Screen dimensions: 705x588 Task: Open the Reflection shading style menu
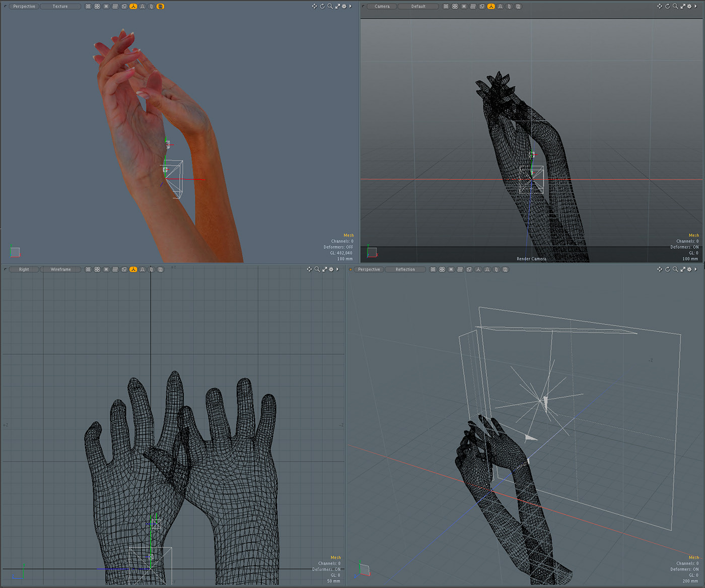tap(405, 270)
